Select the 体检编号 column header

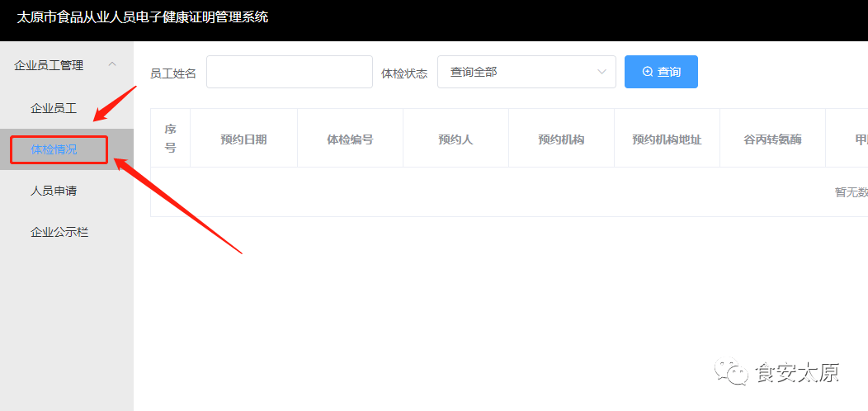tap(350, 139)
